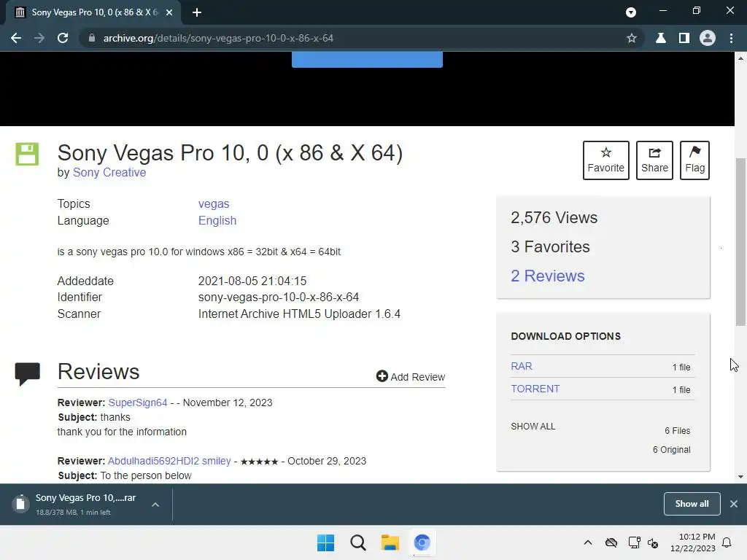Click the page scroll down arrow
This screenshot has width=747, height=560.
(740, 477)
